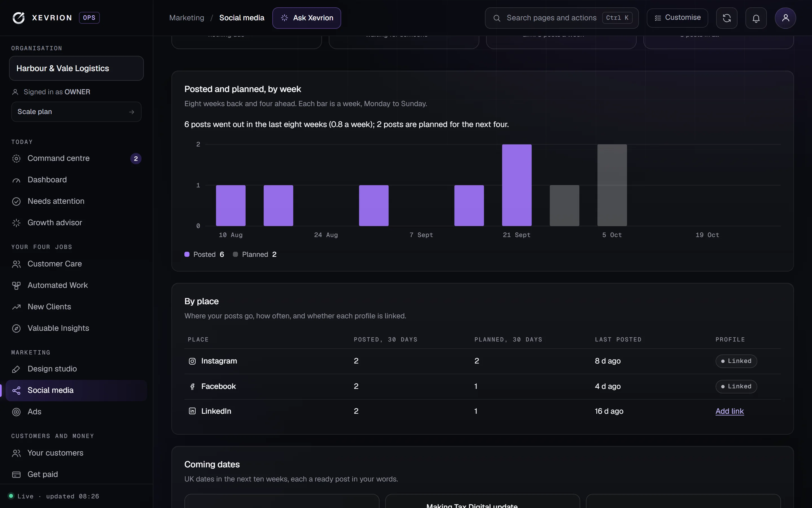Go to Dashboard in the sidebar
This screenshot has width=812, height=508.
pos(76,180)
